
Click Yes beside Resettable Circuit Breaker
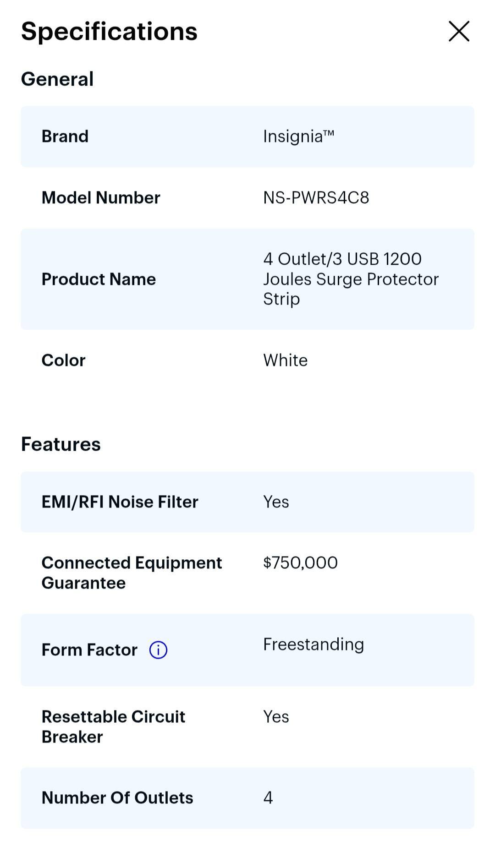(275, 716)
